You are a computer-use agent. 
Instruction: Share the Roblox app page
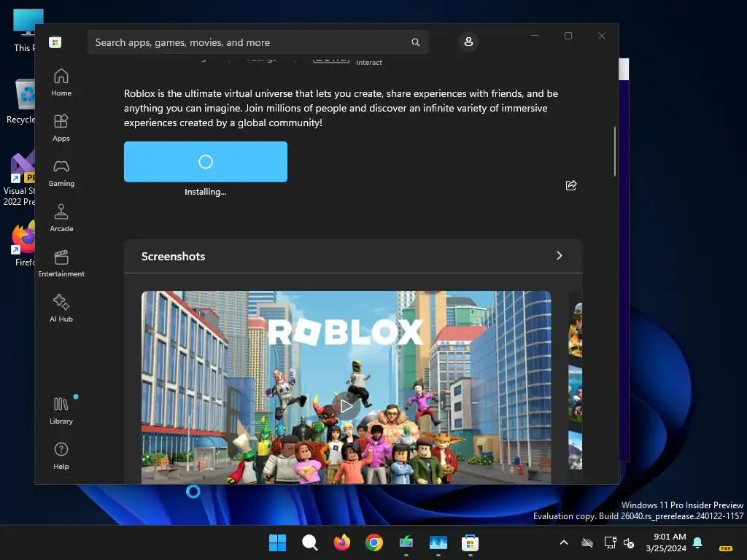[x=570, y=185]
